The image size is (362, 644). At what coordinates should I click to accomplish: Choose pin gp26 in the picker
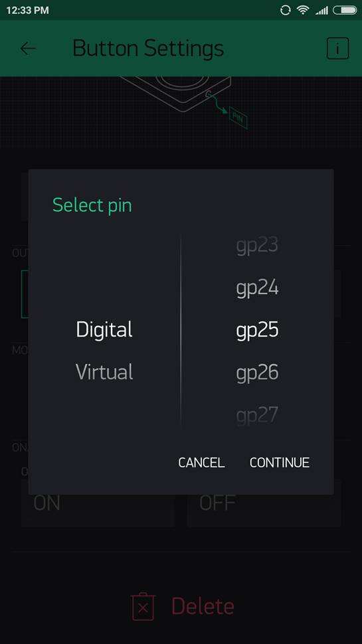pos(257,372)
